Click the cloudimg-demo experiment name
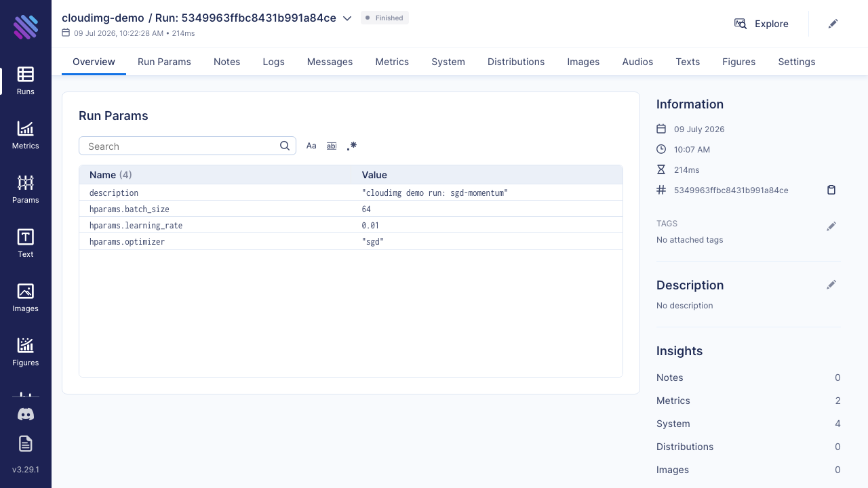This screenshot has width=868, height=488. pyautogui.click(x=103, y=18)
